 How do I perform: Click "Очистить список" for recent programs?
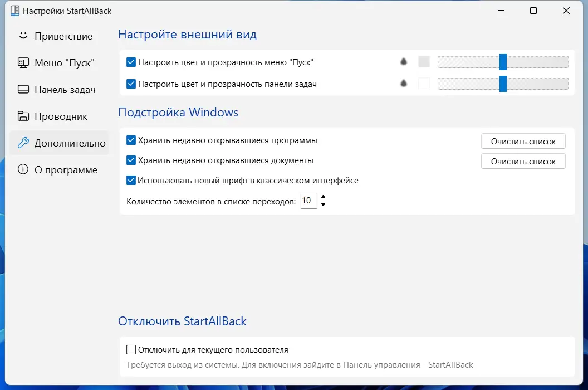pyautogui.click(x=523, y=141)
